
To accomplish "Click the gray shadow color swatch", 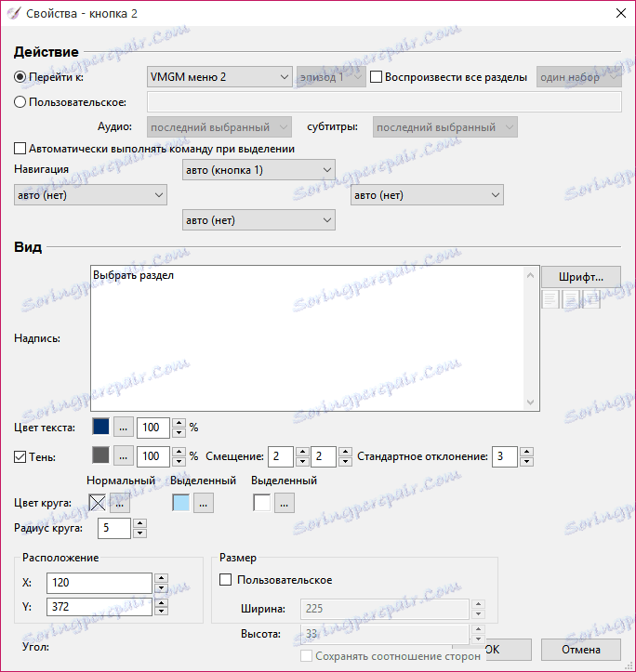I will pos(100,455).
